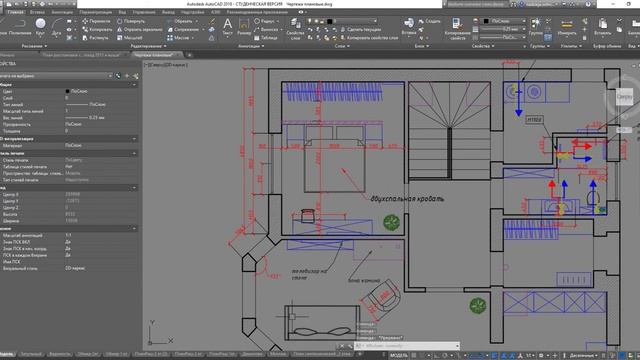Activate the Копировать (copy) command
This screenshot has height=360, width=640.
coord(97,29)
